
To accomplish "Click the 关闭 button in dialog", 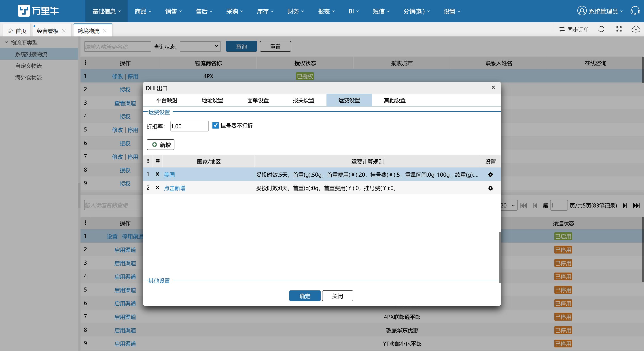I will click(x=337, y=296).
